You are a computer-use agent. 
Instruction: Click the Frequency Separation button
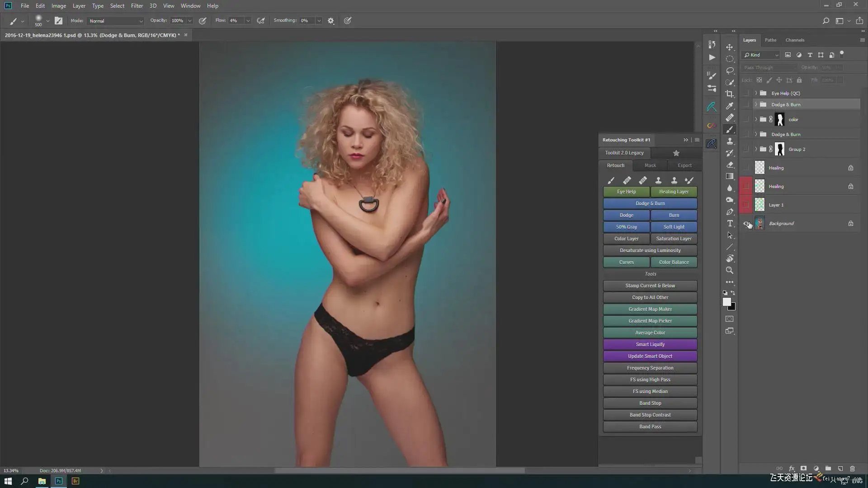[650, 368]
